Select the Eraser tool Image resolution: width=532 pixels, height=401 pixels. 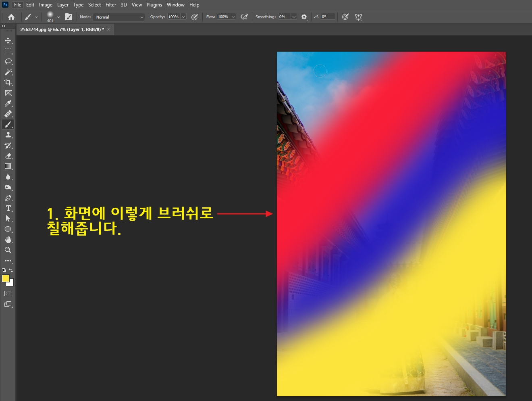point(8,156)
